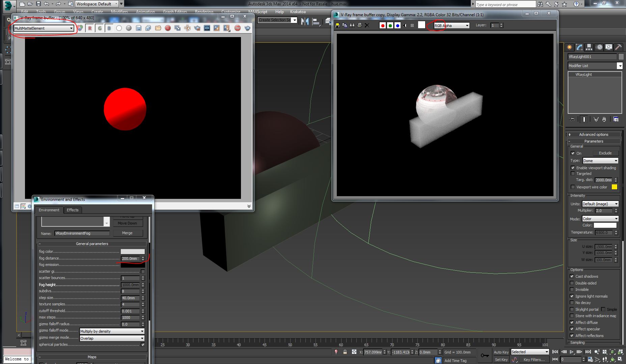626x364 pixels.
Task: Click the Set Key button
Action: tap(501, 360)
